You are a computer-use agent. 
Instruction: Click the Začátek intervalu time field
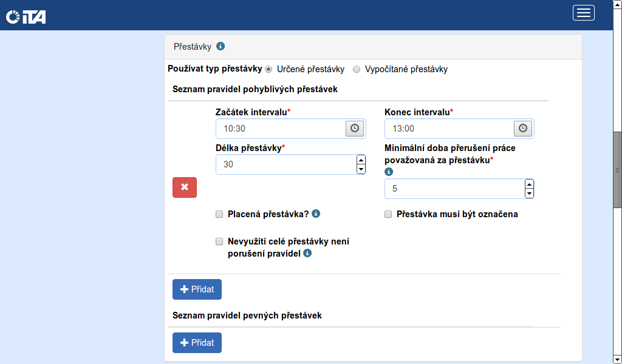click(281, 129)
